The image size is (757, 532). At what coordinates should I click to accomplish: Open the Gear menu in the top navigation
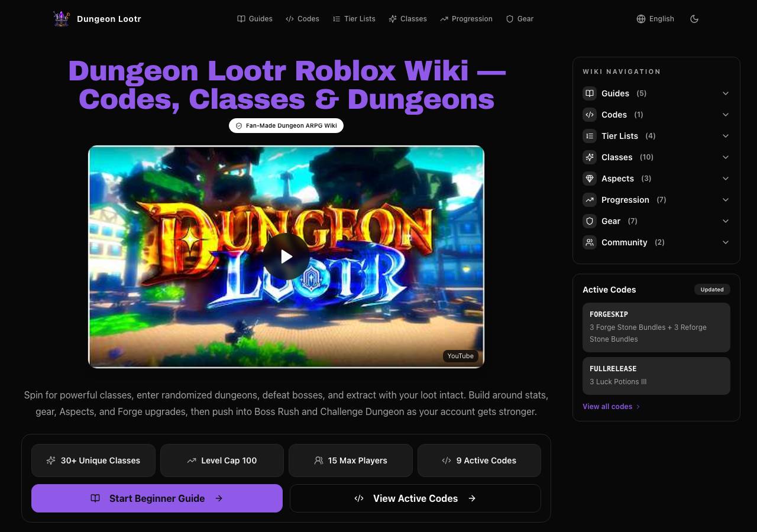coord(520,19)
